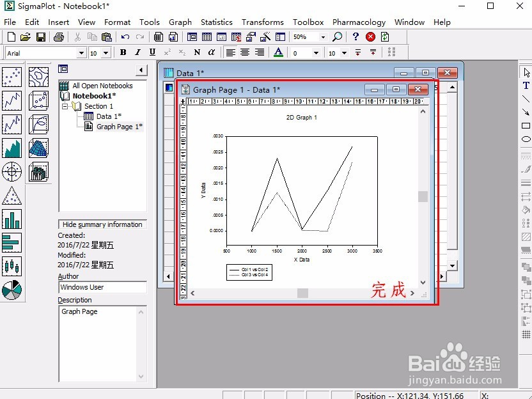Select the scatter plot graph type
This screenshot has height=399, width=532.
(12, 77)
